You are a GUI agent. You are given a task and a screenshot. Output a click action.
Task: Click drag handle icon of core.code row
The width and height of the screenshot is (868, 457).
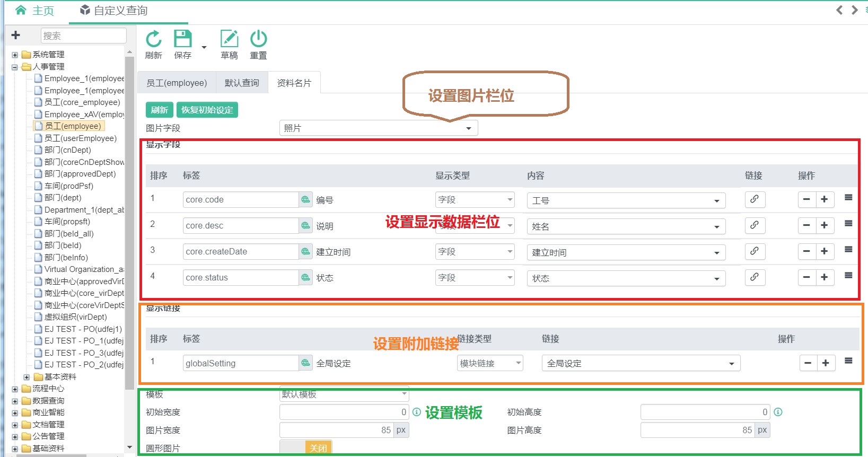point(848,198)
